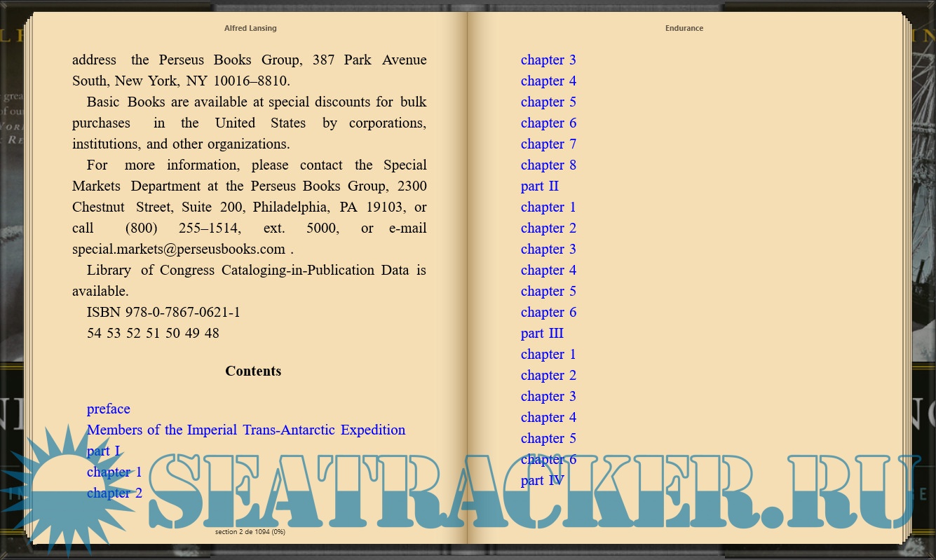The height and width of the screenshot is (560, 936).
Task: Jump to part III heading link
Action: [x=542, y=333]
